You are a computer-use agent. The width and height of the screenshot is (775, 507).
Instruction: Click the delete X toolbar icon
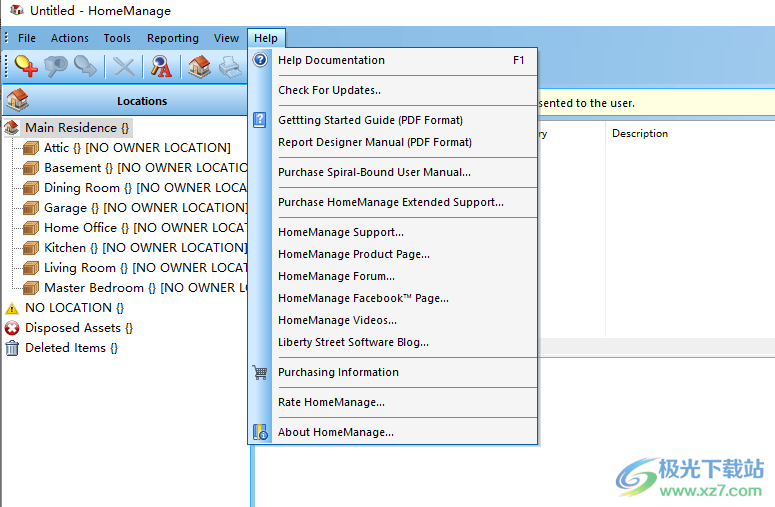124,67
